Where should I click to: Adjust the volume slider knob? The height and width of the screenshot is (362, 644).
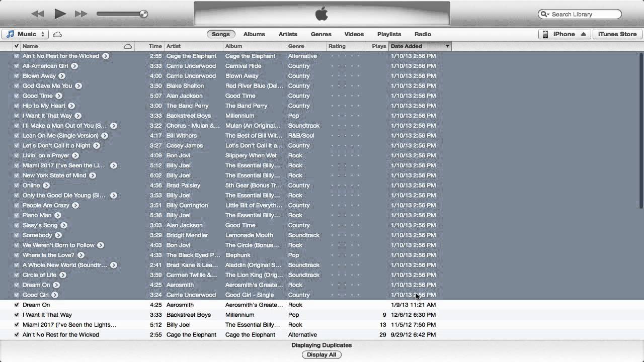(143, 14)
